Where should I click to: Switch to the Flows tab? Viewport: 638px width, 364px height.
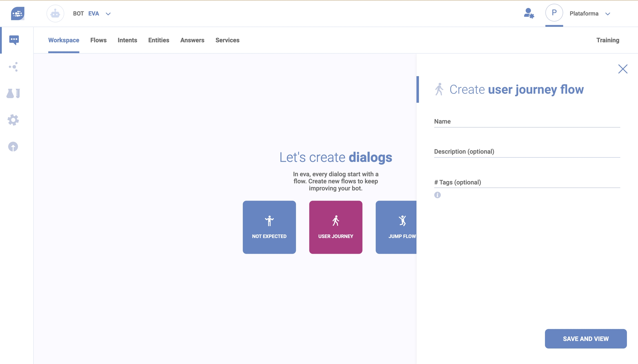(98, 40)
